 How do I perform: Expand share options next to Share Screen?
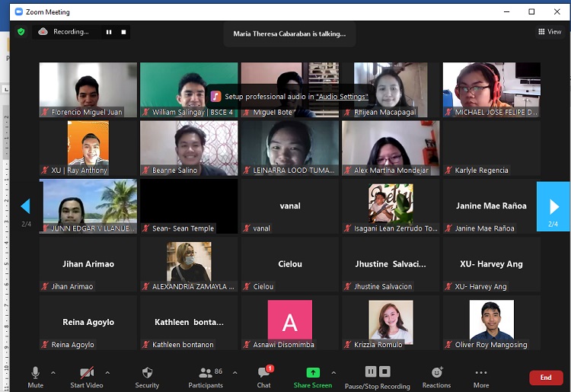[333, 373]
